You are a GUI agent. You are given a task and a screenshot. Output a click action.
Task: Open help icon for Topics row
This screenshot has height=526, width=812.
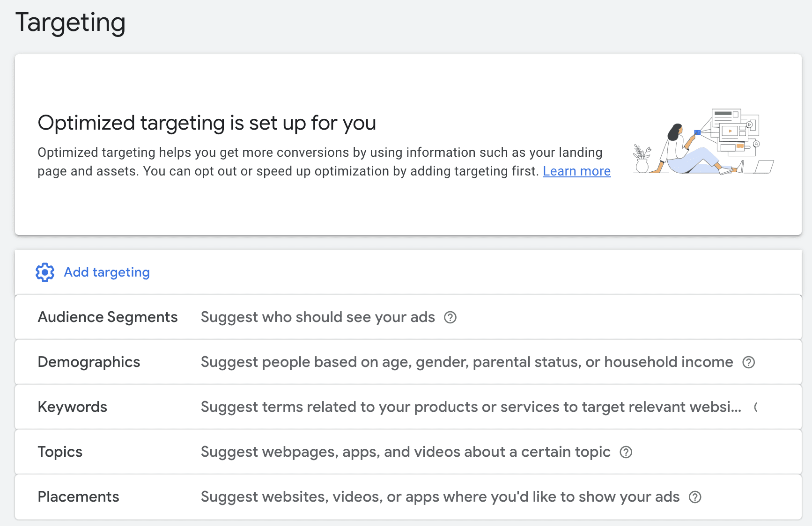click(x=626, y=452)
